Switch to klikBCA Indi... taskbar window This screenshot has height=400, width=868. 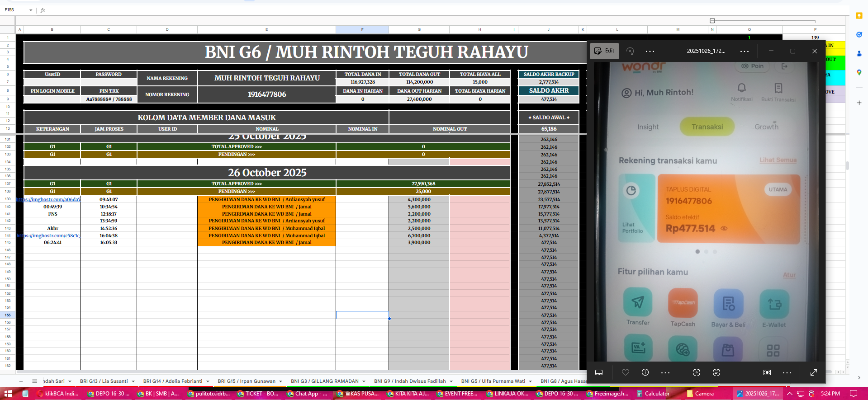click(x=58, y=394)
